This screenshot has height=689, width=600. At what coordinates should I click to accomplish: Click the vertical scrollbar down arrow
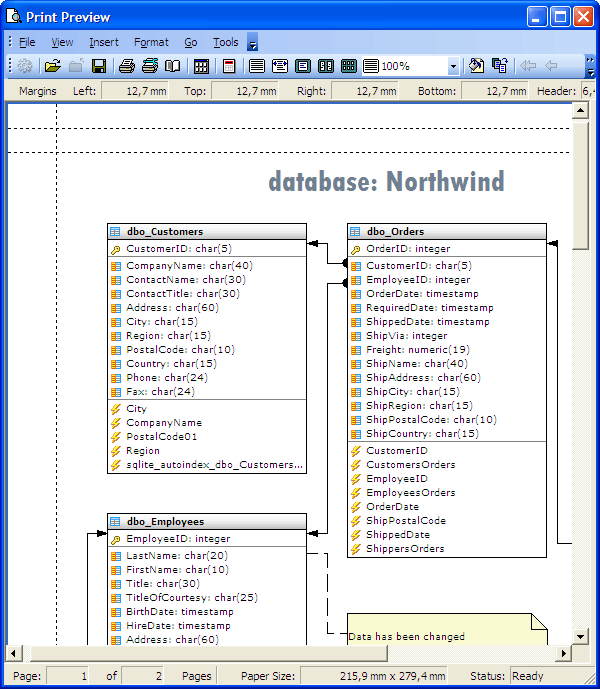click(x=580, y=636)
